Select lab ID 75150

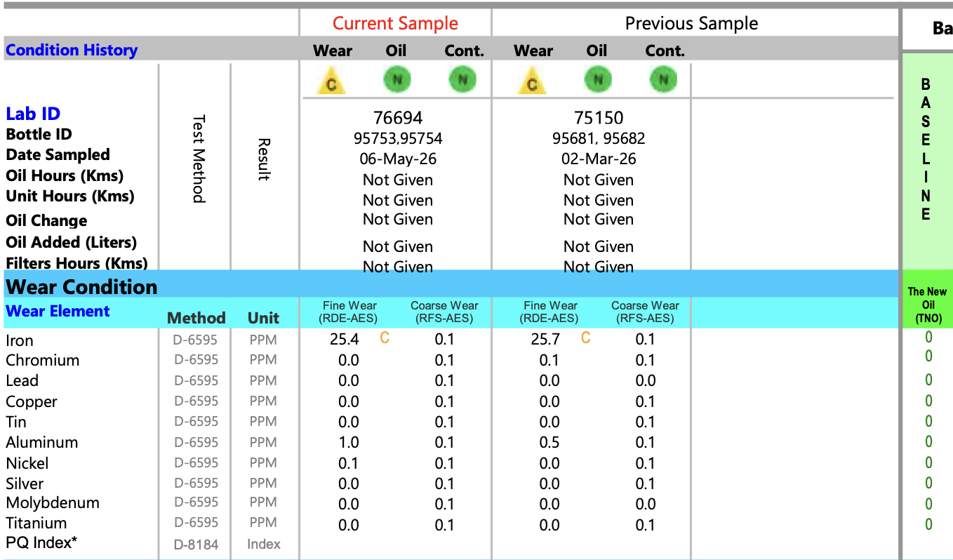coord(599,118)
